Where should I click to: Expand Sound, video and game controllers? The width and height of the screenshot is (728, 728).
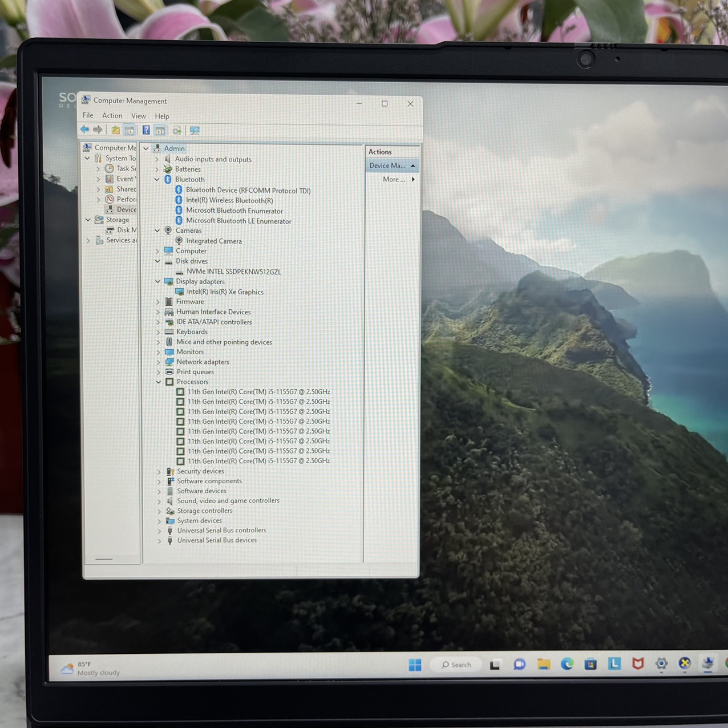[x=160, y=501]
